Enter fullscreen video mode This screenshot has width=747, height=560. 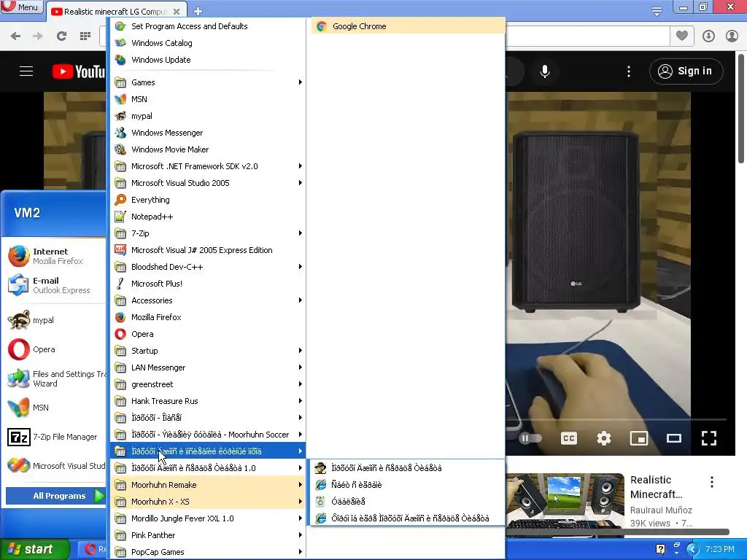[709, 438]
